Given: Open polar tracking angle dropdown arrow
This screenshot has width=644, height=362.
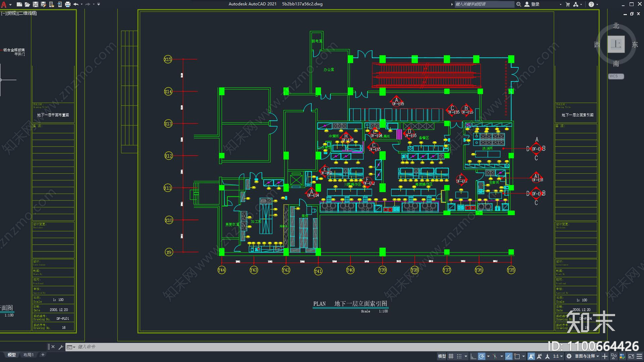Looking at the screenshot, I should click(x=488, y=356).
